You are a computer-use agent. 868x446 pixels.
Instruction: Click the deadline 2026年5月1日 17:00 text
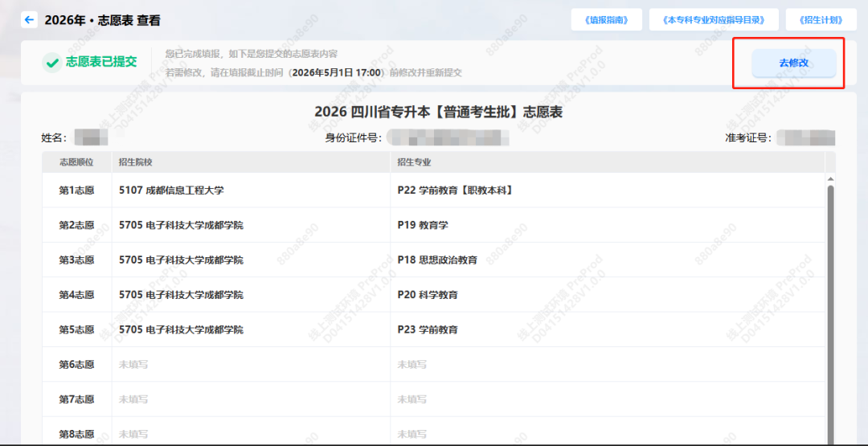[337, 72]
